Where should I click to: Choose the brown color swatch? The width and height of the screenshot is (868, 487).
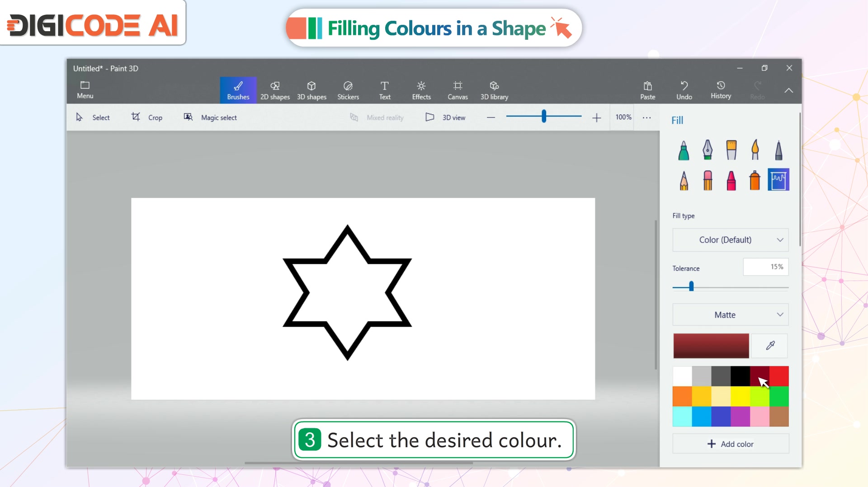(779, 417)
